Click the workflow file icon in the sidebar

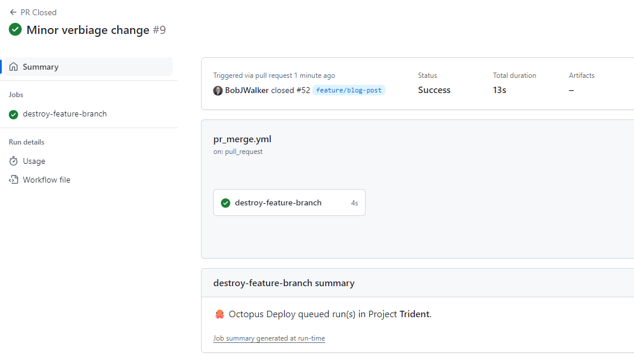(13, 180)
